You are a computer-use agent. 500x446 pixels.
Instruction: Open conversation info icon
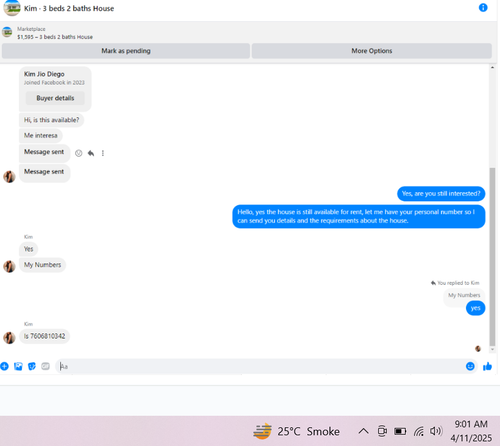483,8
